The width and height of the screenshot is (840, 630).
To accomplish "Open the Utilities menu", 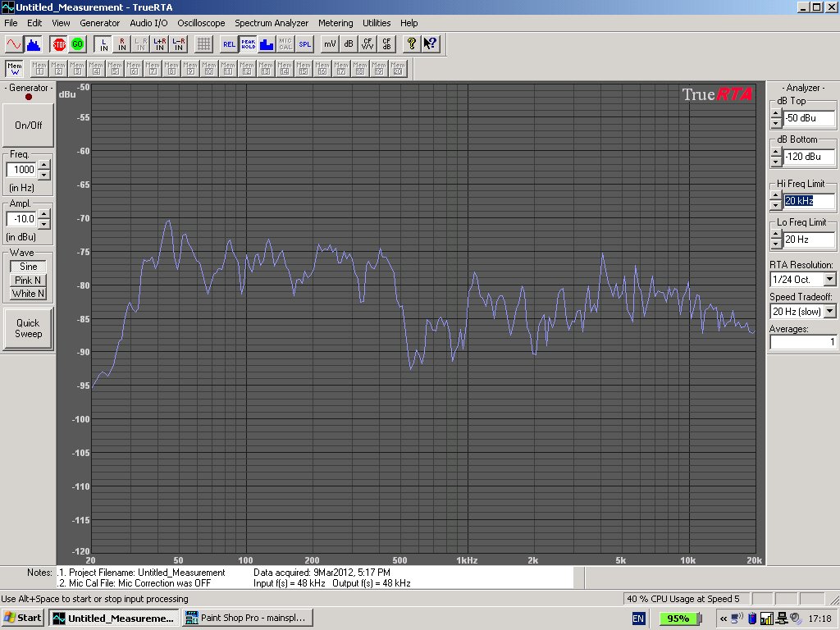I will coord(377,23).
